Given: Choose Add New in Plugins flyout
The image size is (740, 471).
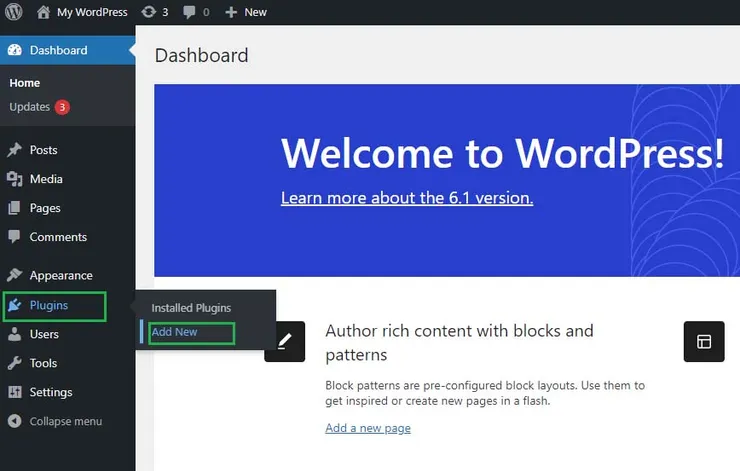Looking at the screenshot, I should pyautogui.click(x=175, y=332).
